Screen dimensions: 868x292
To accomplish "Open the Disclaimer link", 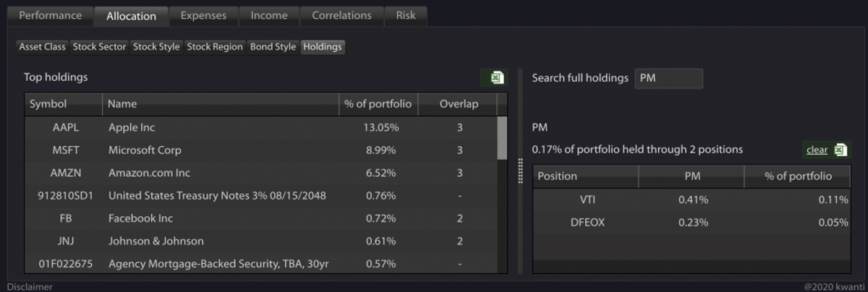I will point(30,286).
